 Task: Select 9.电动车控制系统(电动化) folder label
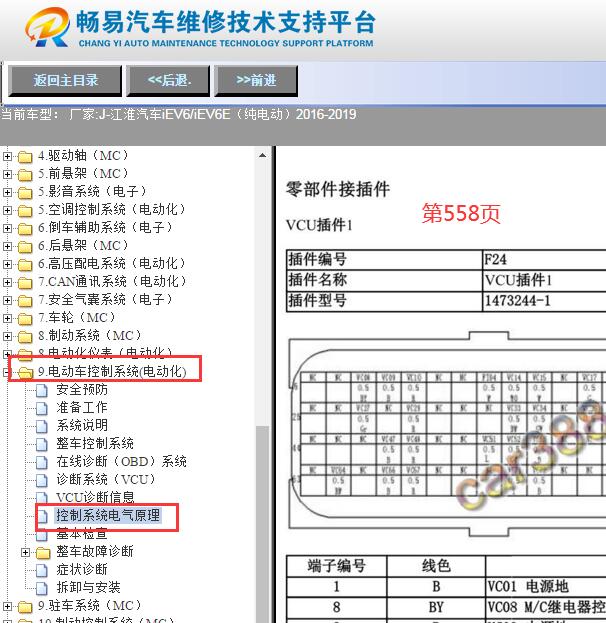(x=112, y=371)
